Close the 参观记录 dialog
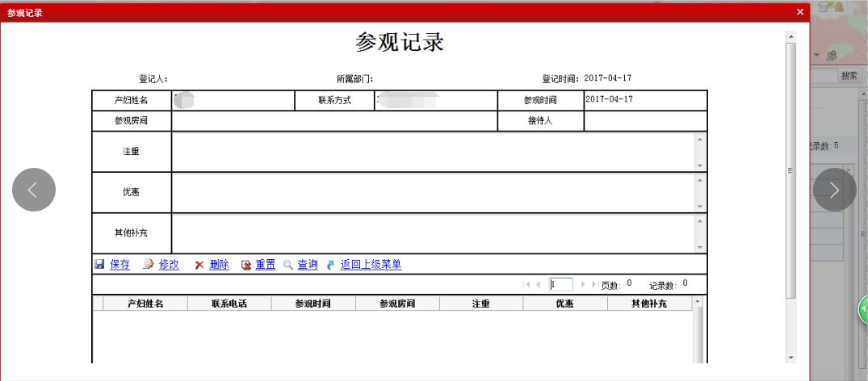 point(800,11)
